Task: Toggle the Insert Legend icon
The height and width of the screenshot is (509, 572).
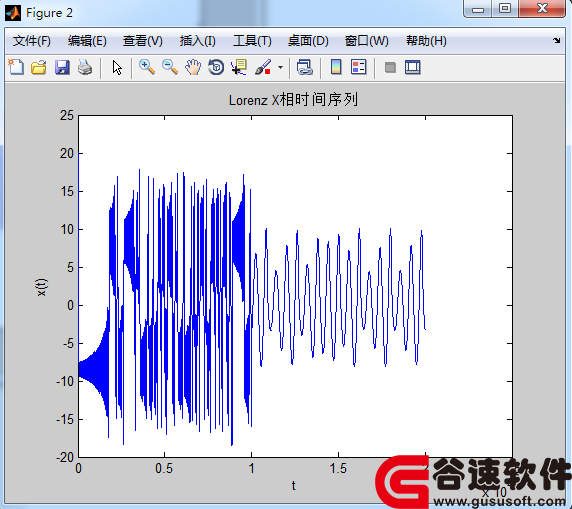Action: (359, 68)
